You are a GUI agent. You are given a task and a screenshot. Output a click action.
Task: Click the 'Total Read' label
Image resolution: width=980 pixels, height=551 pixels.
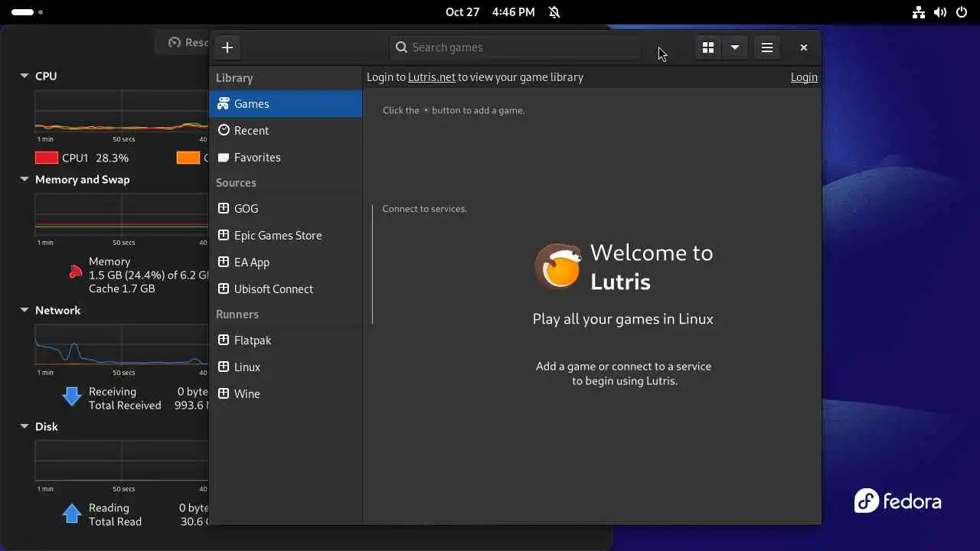(x=115, y=522)
